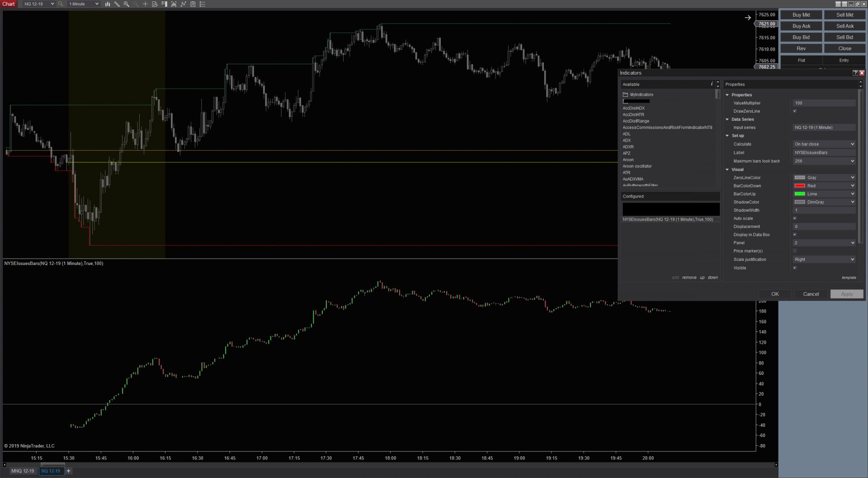The width and height of the screenshot is (868, 478).
Task: Switch to the MNQ 12-19 tab
Action: click(x=23, y=471)
